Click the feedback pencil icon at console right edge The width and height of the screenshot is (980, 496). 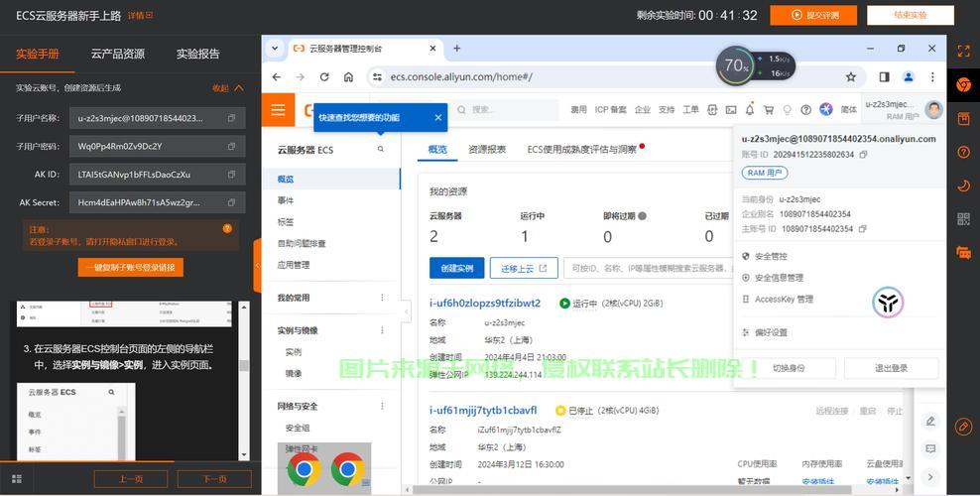tap(930, 421)
